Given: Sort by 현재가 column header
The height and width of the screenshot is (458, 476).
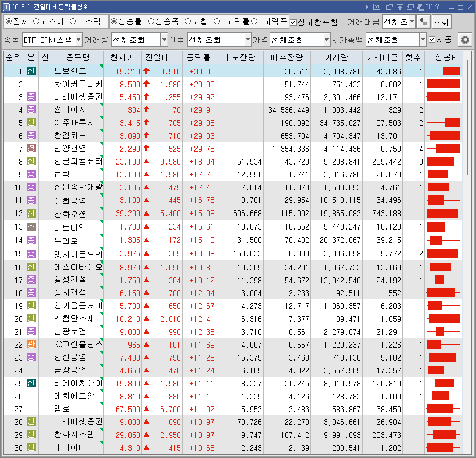Looking at the screenshot, I should tap(122, 57).
